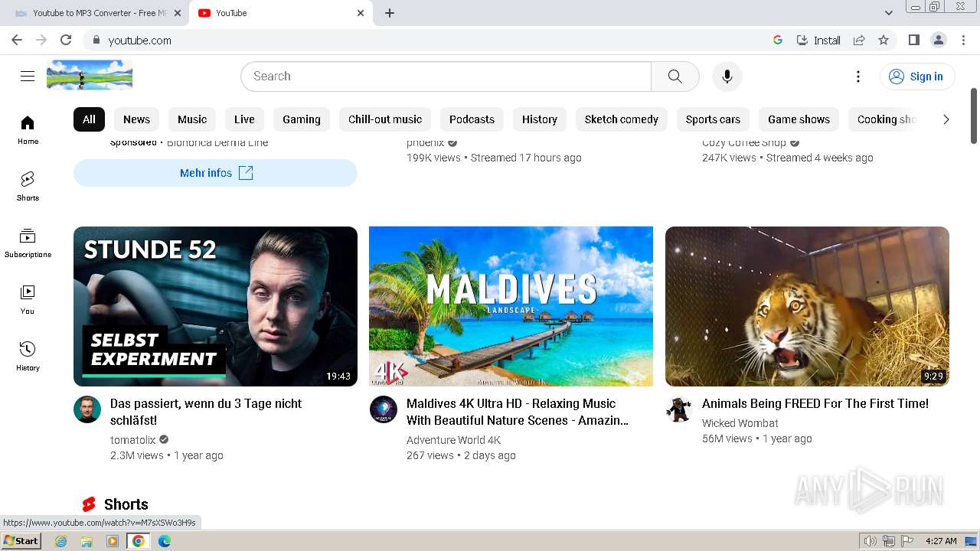Open Microsoft Edge from taskbar
Image resolution: width=980 pixels, height=551 pixels.
[164, 541]
